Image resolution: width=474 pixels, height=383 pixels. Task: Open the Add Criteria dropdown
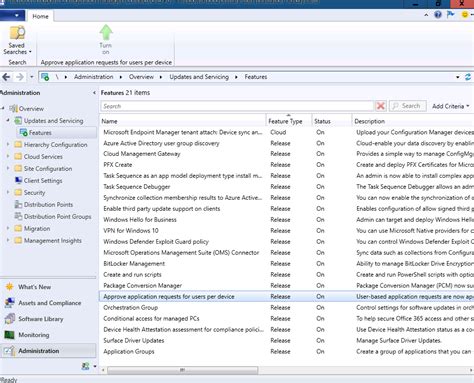[450, 106]
